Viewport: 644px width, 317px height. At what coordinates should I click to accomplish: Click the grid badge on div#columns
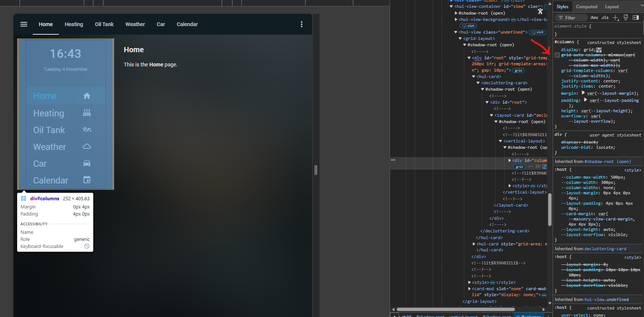click(x=519, y=167)
